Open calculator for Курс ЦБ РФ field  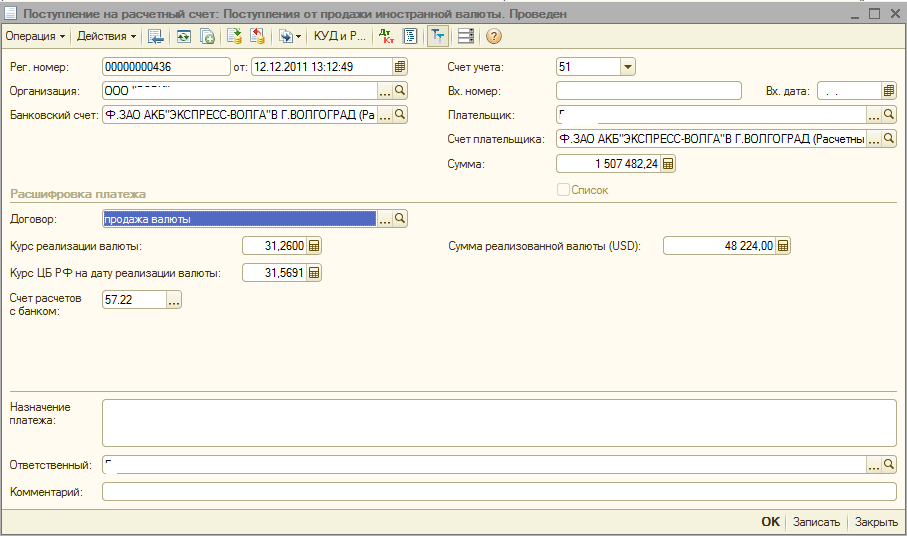(x=314, y=273)
